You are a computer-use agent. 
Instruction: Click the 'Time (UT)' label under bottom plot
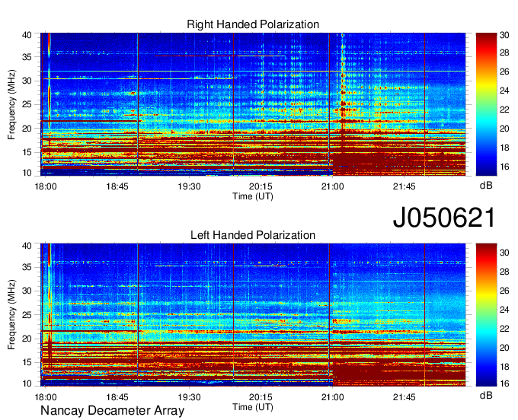(x=253, y=407)
